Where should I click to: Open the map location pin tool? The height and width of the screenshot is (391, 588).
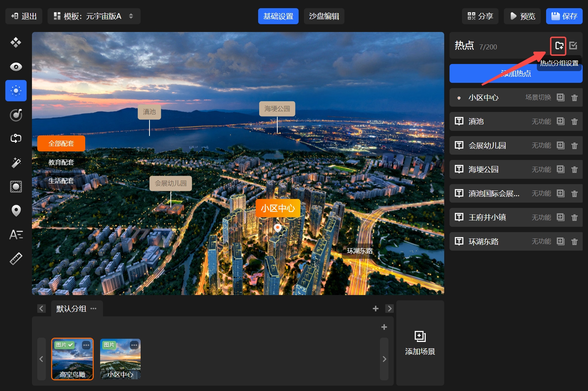[x=16, y=211]
